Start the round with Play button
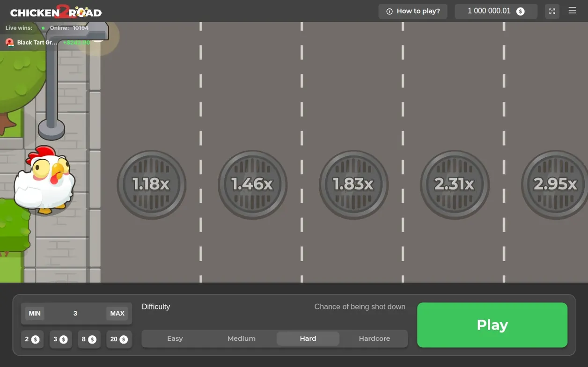Screen dimensions: 588x367 (492, 325)
